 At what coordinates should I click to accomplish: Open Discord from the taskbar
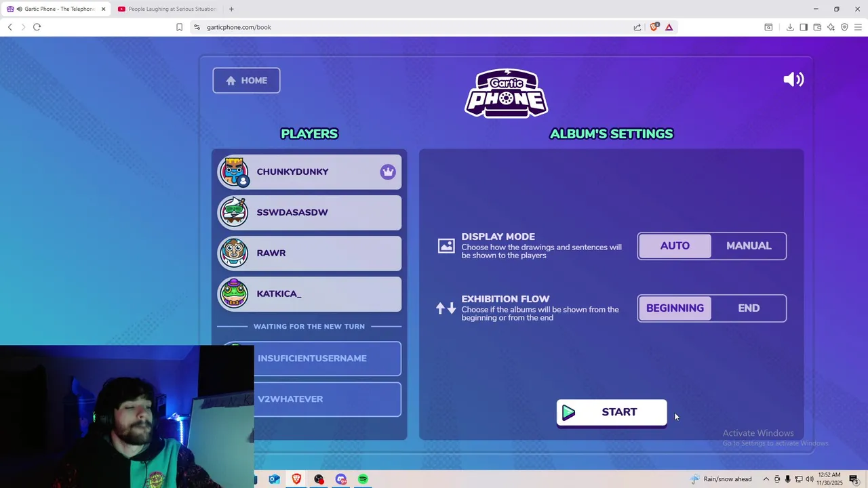(341, 479)
